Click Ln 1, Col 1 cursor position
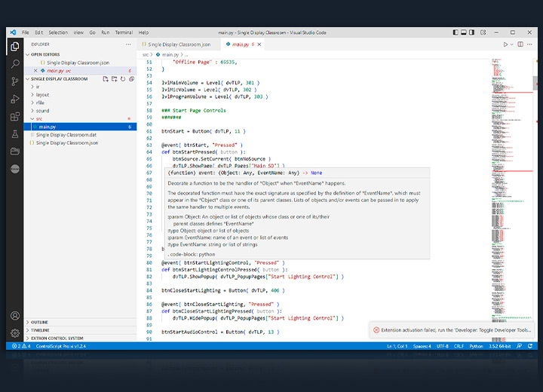 coord(397,346)
